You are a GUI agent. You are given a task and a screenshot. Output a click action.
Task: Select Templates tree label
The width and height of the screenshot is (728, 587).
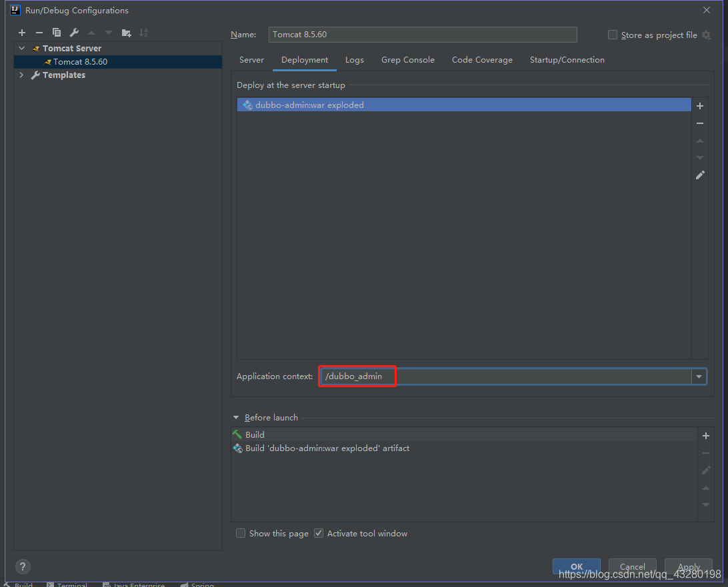(x=64, y=75)
